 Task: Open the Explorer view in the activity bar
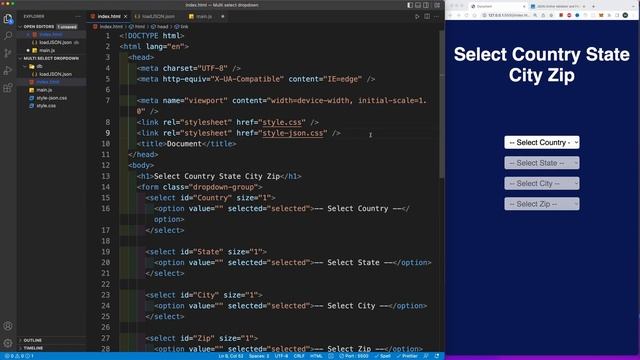8,19
